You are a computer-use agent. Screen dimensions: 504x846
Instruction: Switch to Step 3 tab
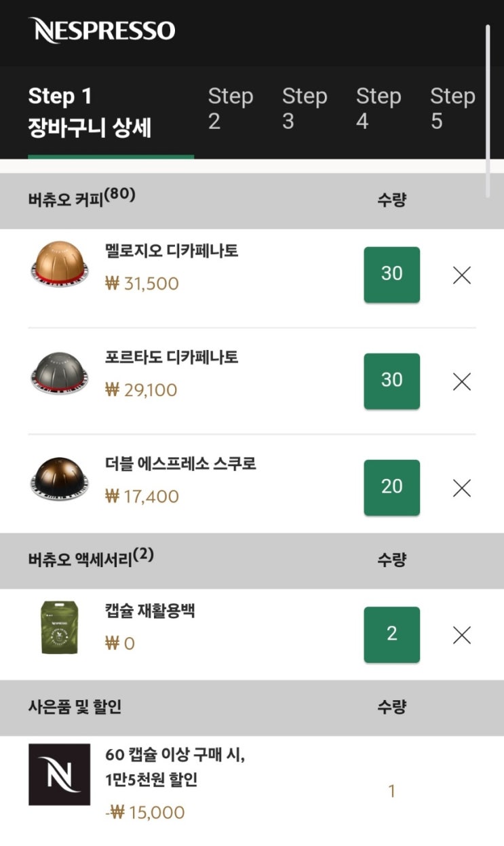coord(304,109)
